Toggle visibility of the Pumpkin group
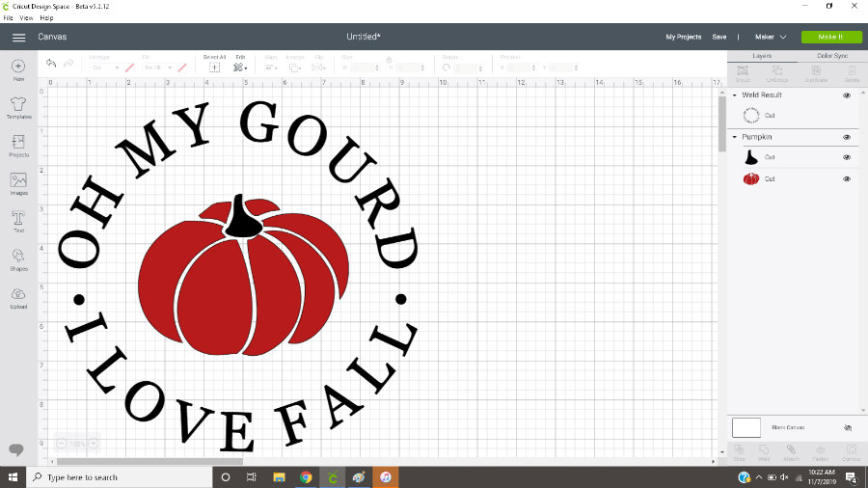Viewport: 868px width, 488px height. pos(847,137)
